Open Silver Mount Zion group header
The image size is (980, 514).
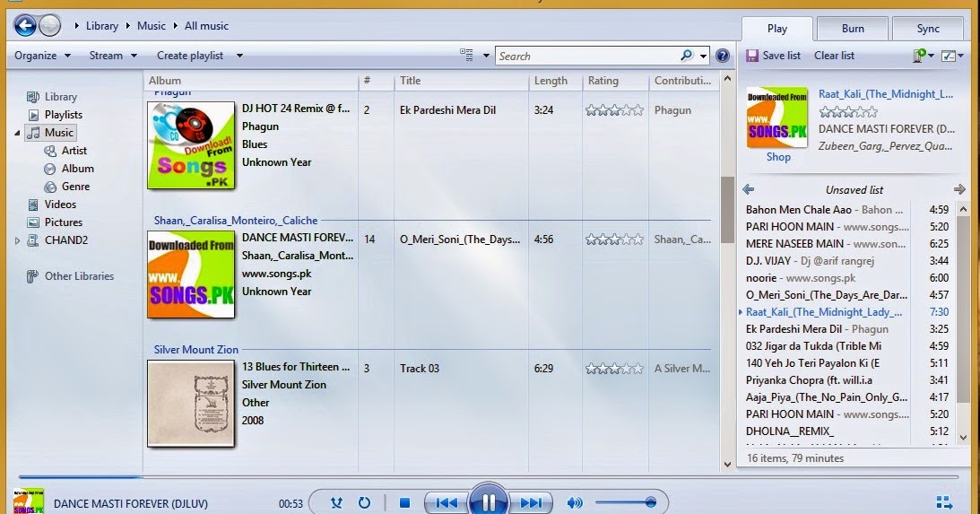(195, 350)
